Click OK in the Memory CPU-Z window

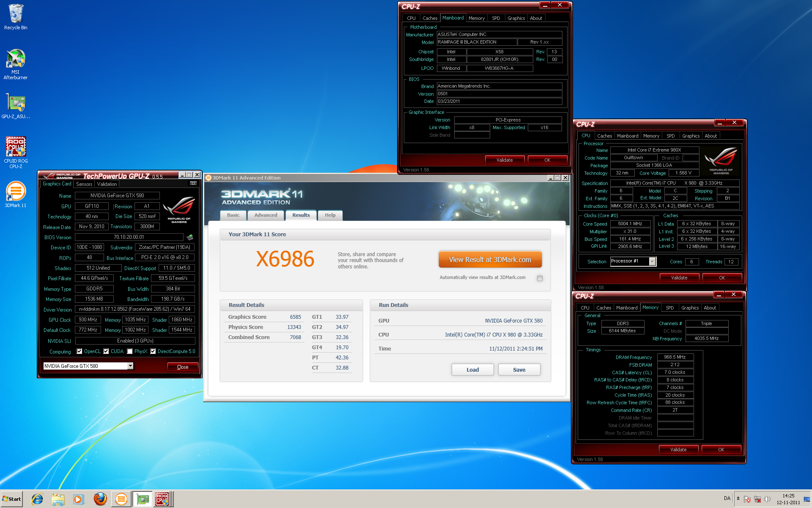pyautogui.click(x=721, y=450)
